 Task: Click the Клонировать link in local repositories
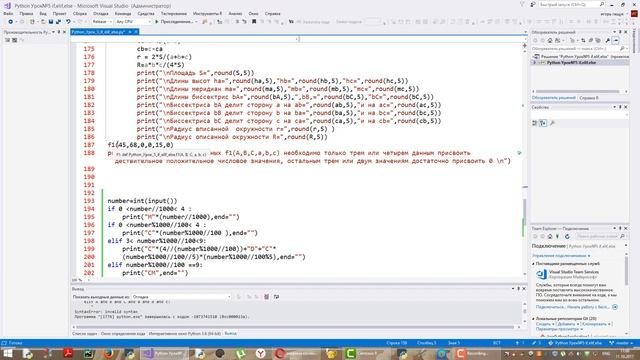coord(595,324)
